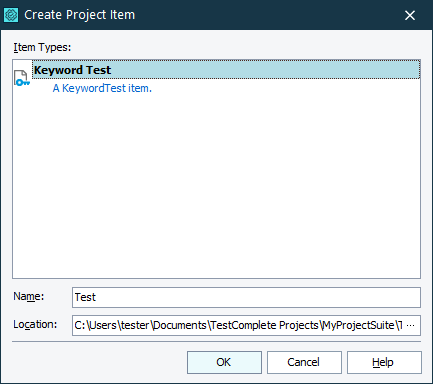Select the Keyword Test item type

pyautogui.click(x=226, y=70)
